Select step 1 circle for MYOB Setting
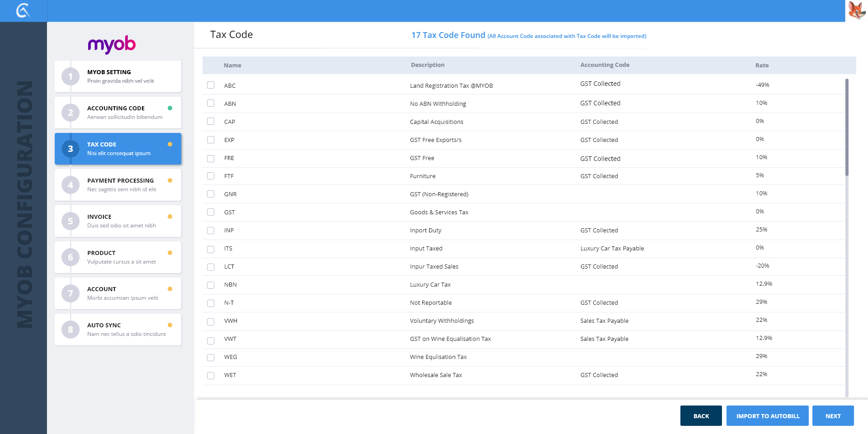Screen dimensions: 868x434 pos(71,76)
